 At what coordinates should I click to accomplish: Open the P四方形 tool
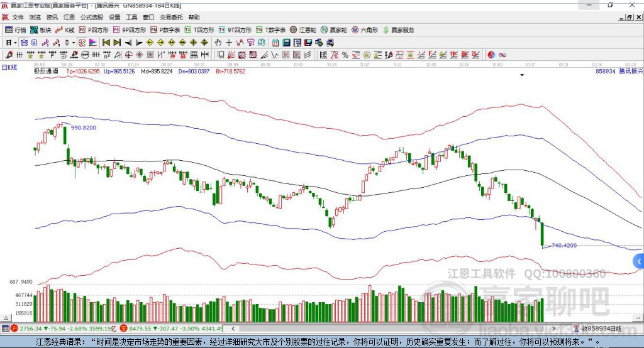(94, 30)
